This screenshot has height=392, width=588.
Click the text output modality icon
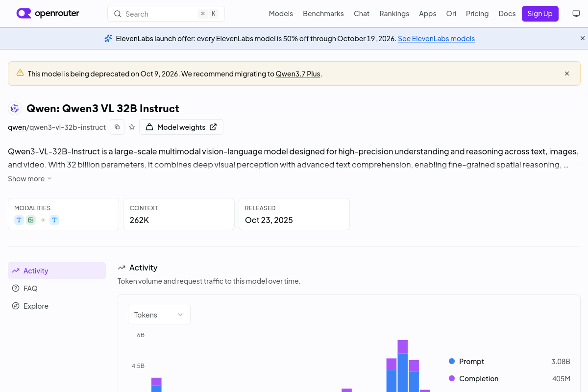tap(54, 220)
